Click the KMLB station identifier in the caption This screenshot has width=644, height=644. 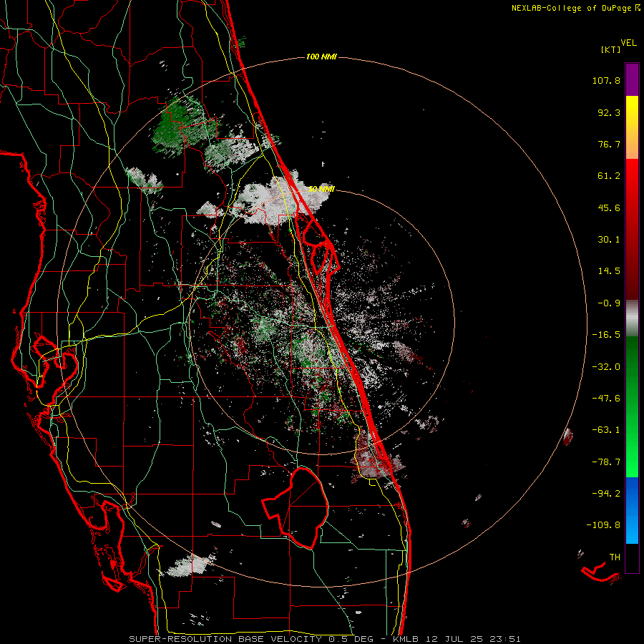[x=406, y=639]
